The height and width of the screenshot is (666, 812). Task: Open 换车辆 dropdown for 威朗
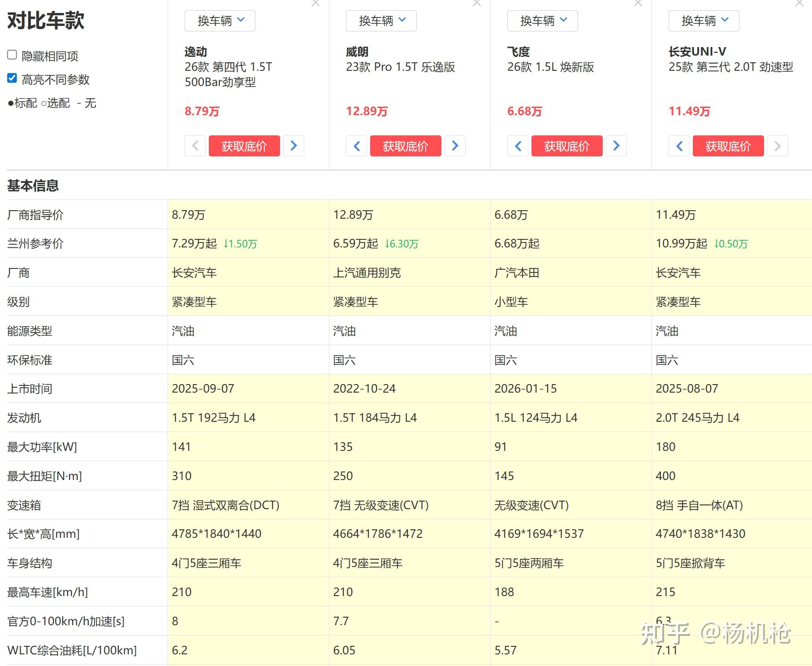380,20
